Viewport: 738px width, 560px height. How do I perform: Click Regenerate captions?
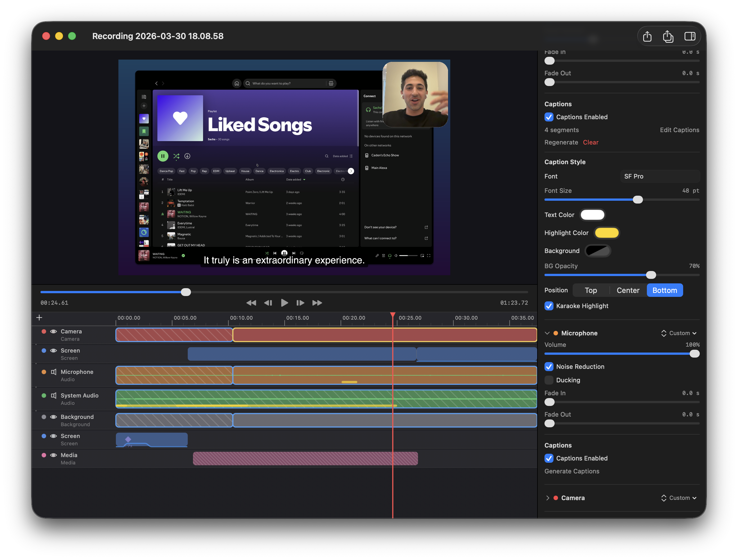point(561,143)
